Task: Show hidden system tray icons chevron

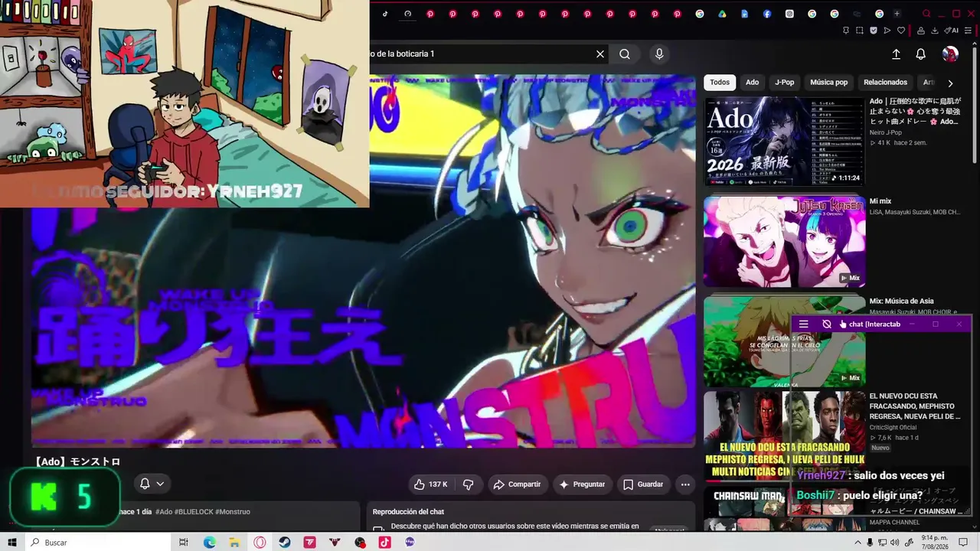Action: coord(857,543)
